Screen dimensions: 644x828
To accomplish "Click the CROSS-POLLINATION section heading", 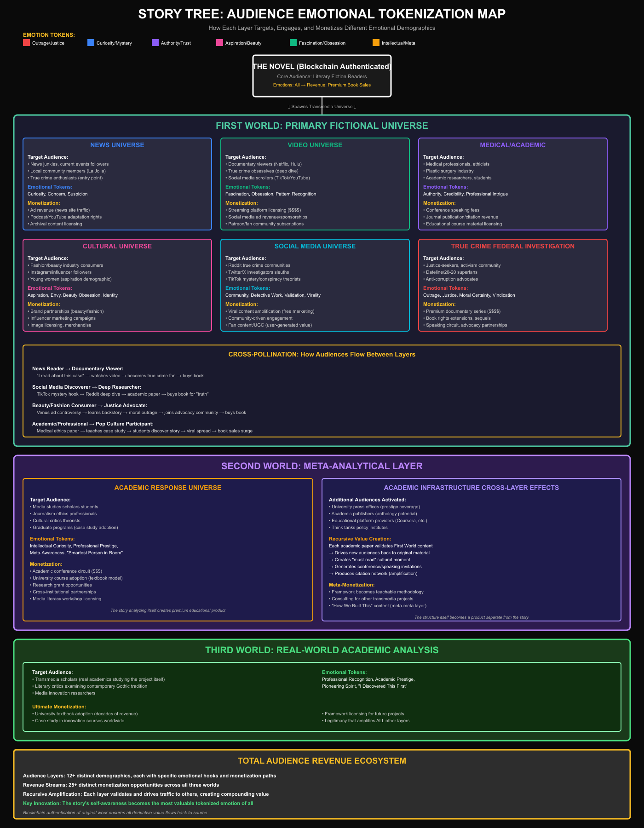I will (322, 354).
